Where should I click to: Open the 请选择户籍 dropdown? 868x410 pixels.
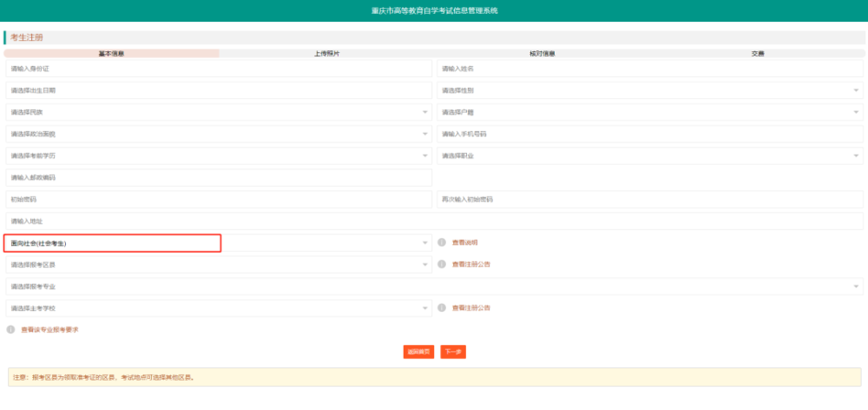pos(650,112)
